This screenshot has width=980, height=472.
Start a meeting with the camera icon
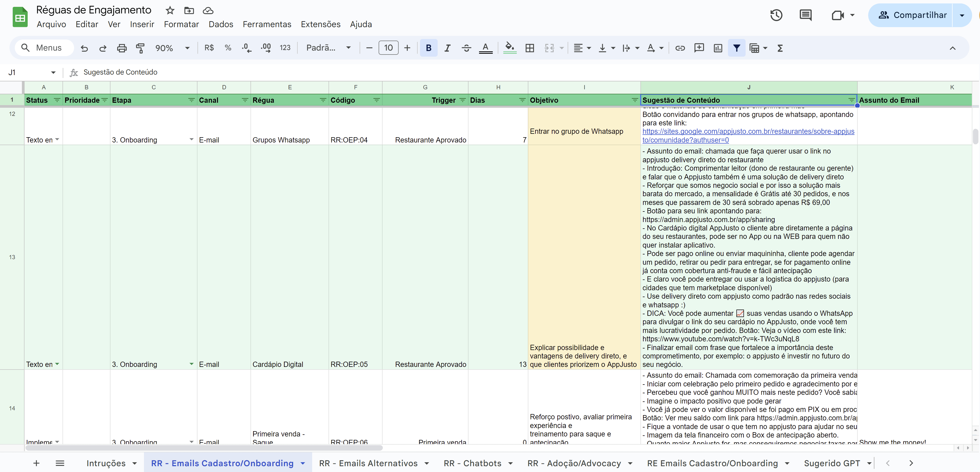[838, 15]
